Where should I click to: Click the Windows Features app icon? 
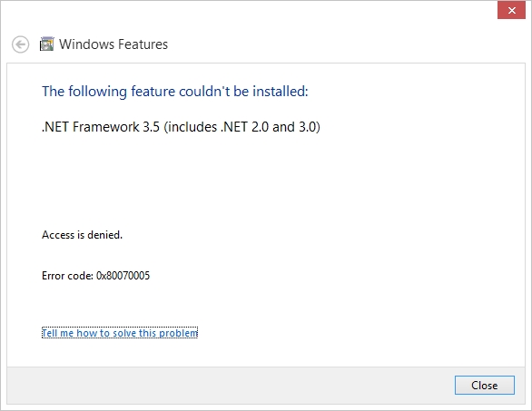(x=47, y=44)
